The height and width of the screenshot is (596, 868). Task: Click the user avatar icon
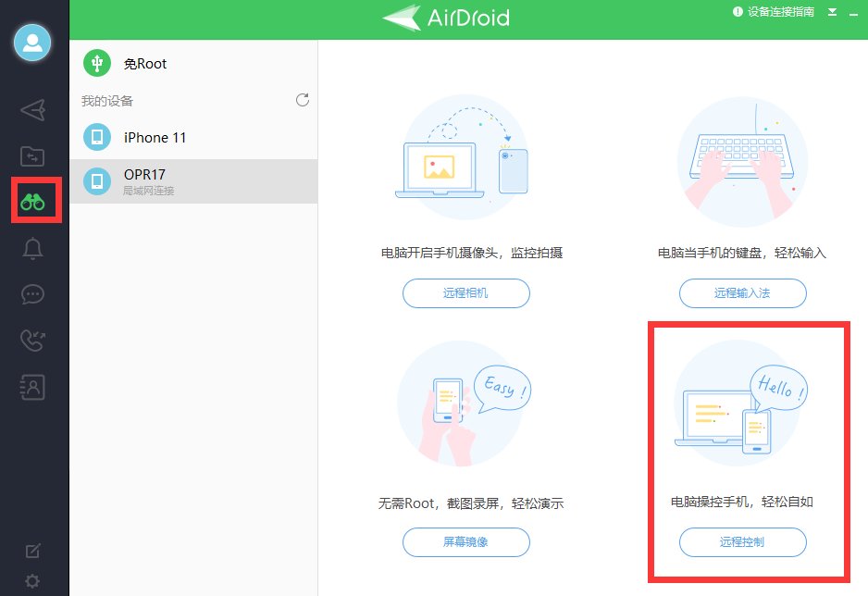click(x=32, y=43)
